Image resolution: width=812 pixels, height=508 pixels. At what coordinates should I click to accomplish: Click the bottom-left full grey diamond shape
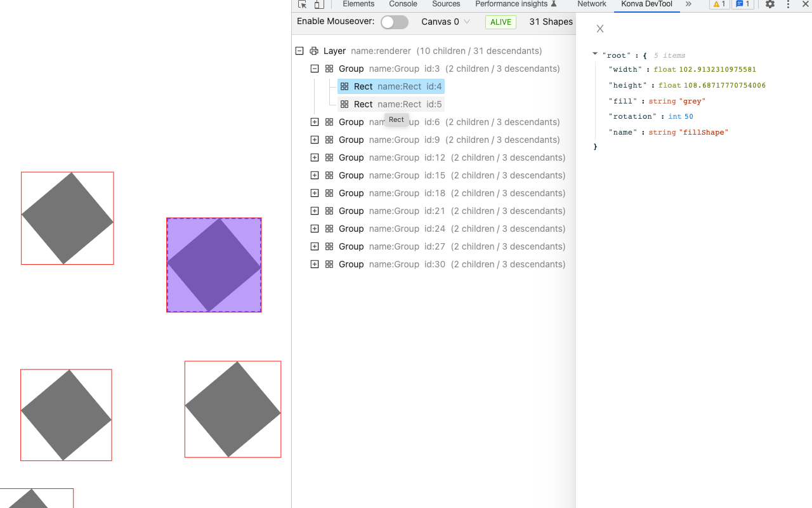point(66,415)
